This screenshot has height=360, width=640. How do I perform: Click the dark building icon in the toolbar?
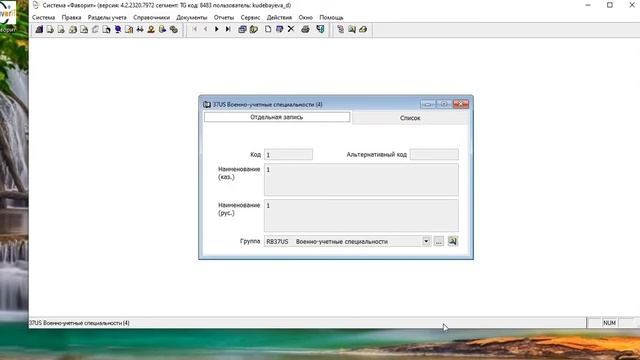coord(39,29)
